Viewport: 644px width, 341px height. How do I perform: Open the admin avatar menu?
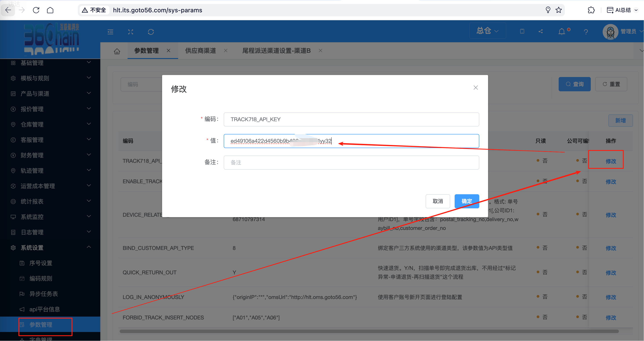pos(622,31)
